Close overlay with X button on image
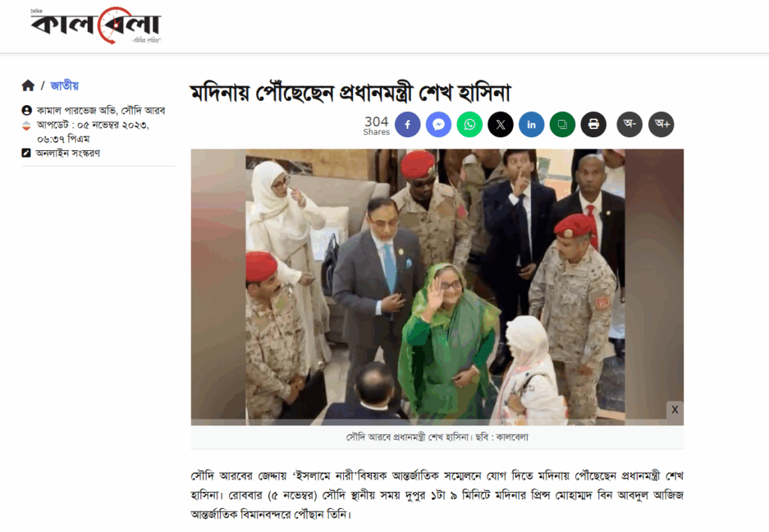 click(x=675, y=410)
